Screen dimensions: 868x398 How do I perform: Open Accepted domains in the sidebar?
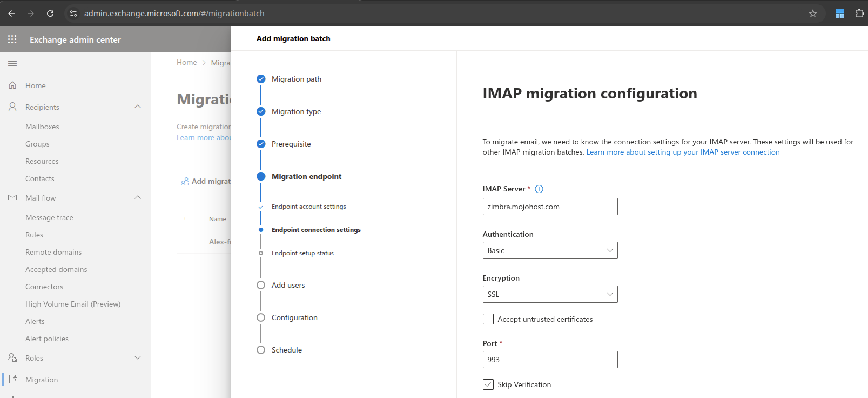[56, 269]
